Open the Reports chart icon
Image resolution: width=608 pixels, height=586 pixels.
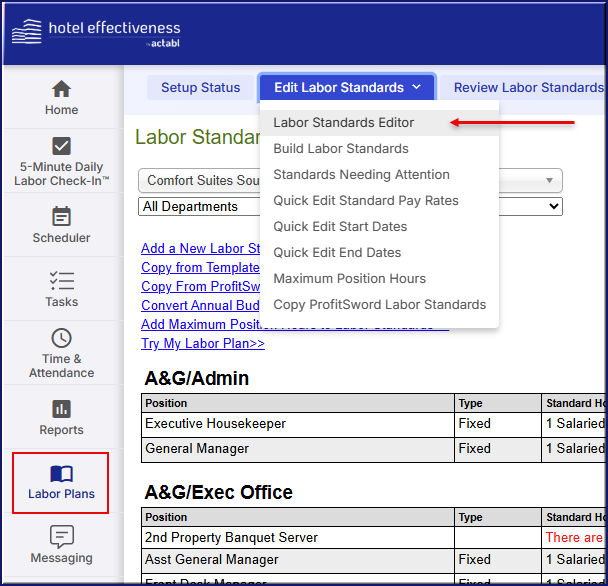(61, 409)
